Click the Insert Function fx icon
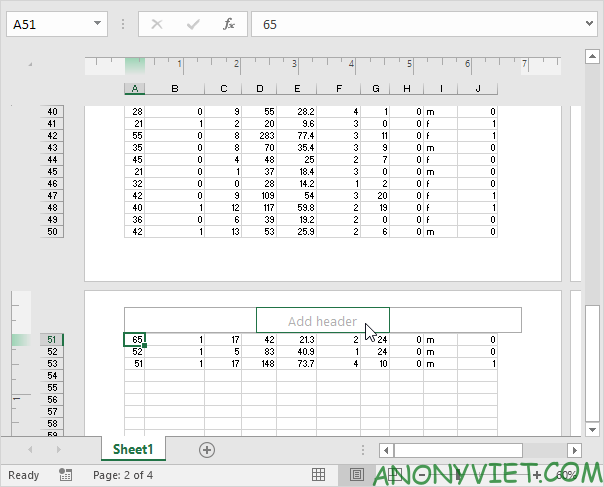The image size is (604, 487). [228, 24]
